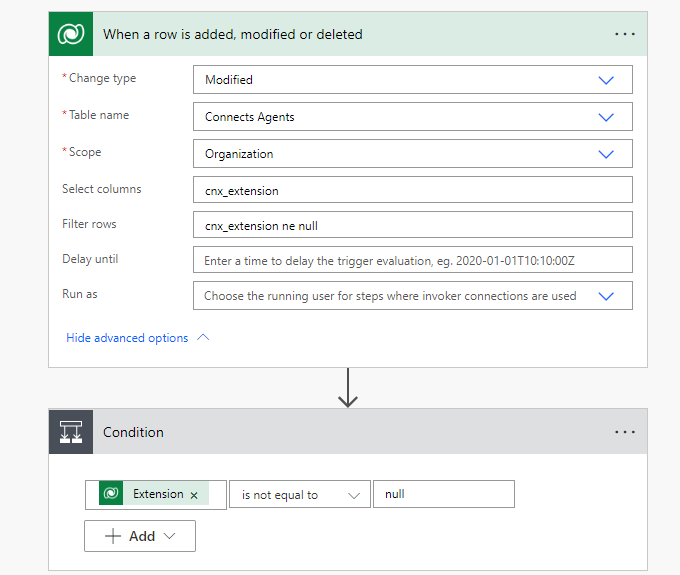Click the null value field in Condition
680x575 pixels.
[444, 494]
